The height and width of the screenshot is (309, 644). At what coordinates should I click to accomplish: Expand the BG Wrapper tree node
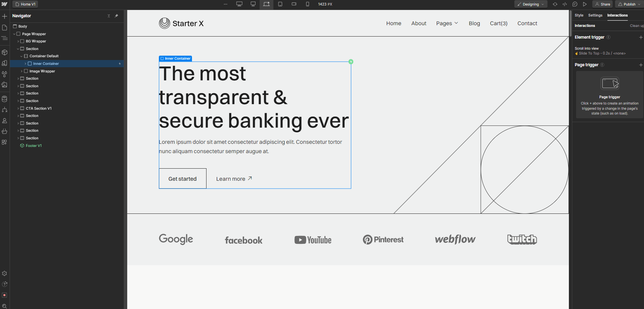[18, 41]
